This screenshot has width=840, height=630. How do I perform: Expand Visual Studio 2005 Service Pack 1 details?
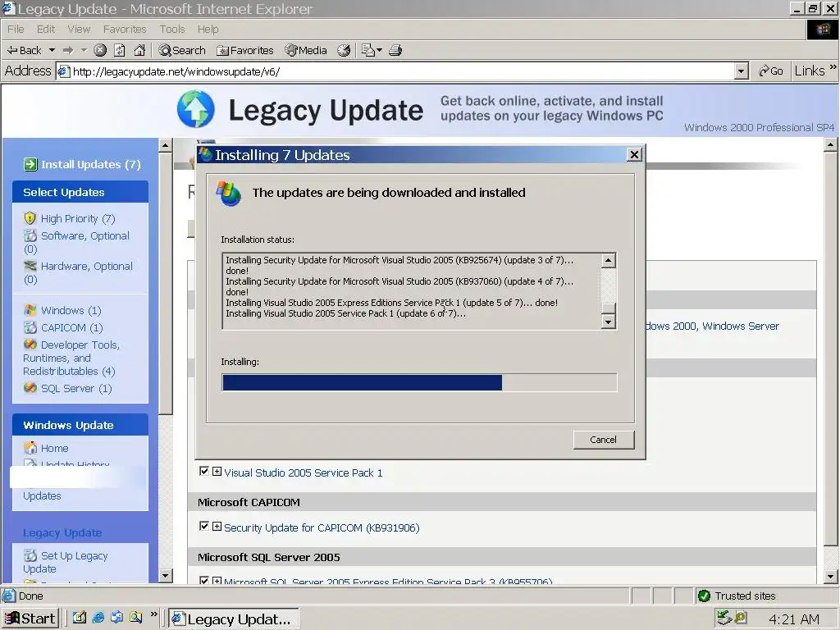(x=217, y=472)
